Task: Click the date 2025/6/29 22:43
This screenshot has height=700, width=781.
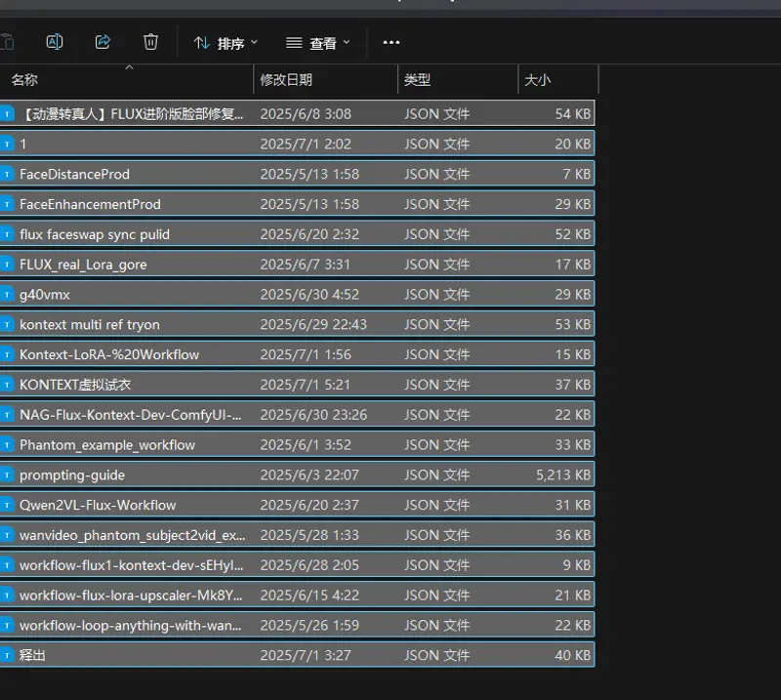Action: click(x=313, y=325)
